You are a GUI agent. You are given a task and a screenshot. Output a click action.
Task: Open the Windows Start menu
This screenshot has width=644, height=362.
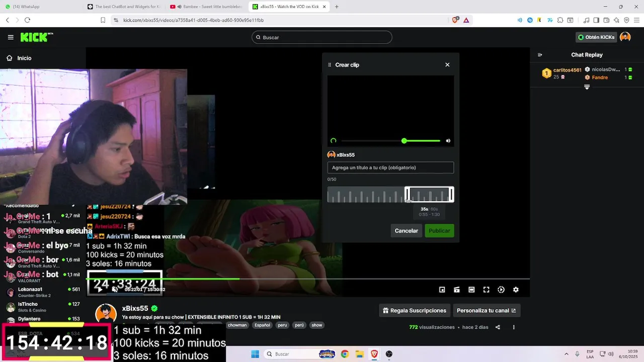(255, 354)
